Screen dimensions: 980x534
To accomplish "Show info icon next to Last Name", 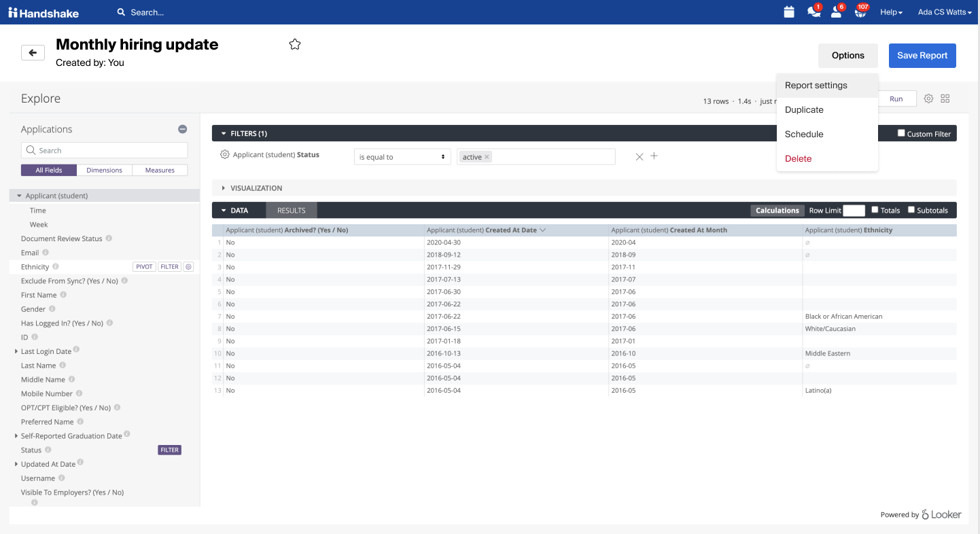I will pyautogui.click(x=63, y=366).
